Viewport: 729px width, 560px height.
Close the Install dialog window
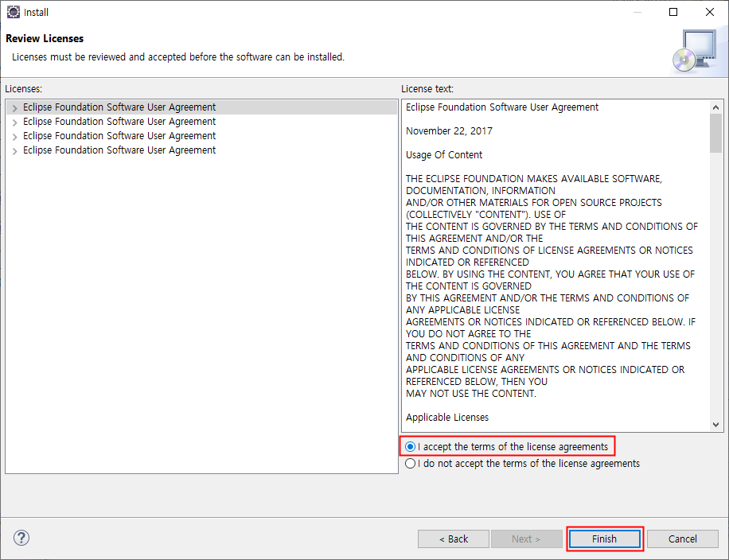[709, 12]
